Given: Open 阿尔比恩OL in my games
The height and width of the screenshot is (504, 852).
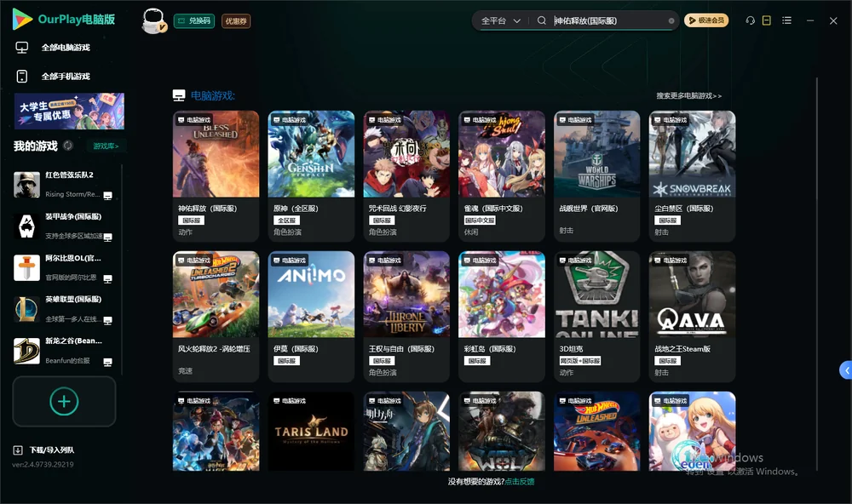Looking at the screenshot, I should pyautogui.click(x=62, y=267).
